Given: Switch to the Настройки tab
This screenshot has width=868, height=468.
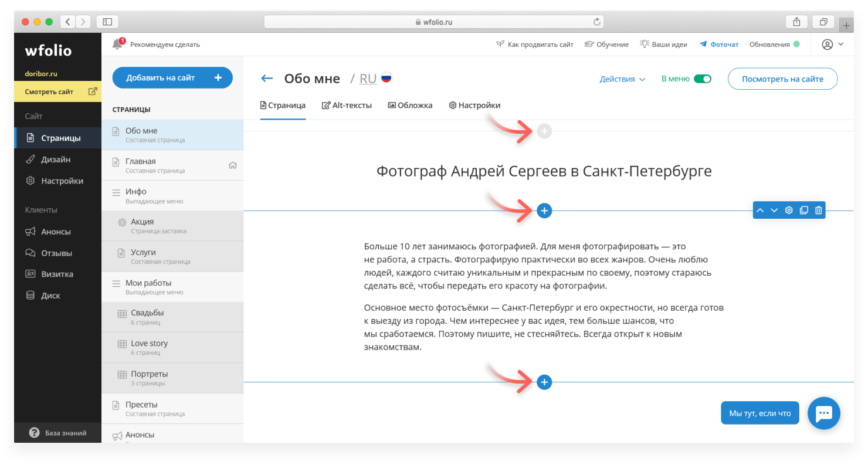Looking at the screenshot, I should pyautogui.click(x=474, y=106).
